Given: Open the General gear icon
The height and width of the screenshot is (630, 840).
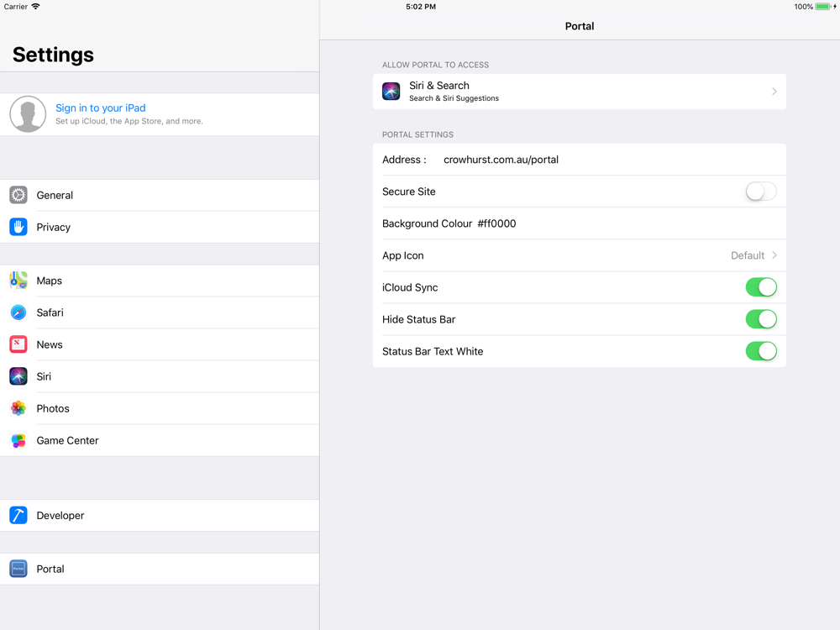Looking at the screenshot, I should [18, 195].
